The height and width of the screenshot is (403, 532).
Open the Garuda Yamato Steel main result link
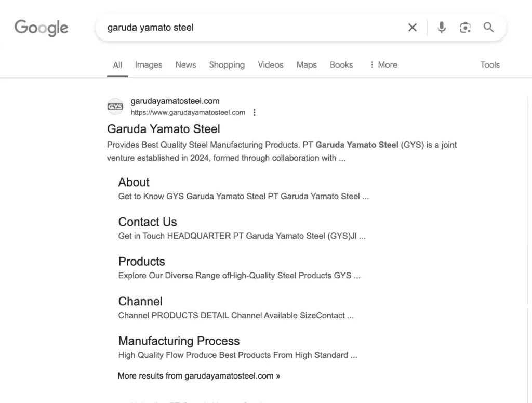(x=163, y=128)
